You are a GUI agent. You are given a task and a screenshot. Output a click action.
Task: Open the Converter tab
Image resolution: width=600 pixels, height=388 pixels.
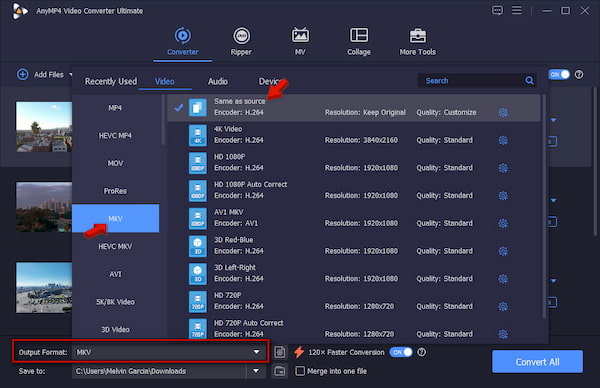tap(183, 42)
